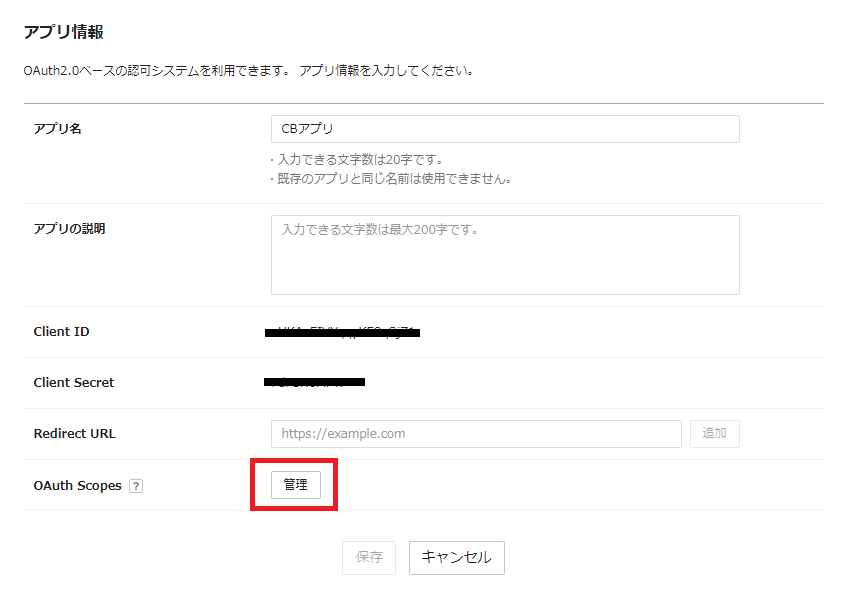
Task: Select the Redirect URL input field
Action: tap(476, 434)
